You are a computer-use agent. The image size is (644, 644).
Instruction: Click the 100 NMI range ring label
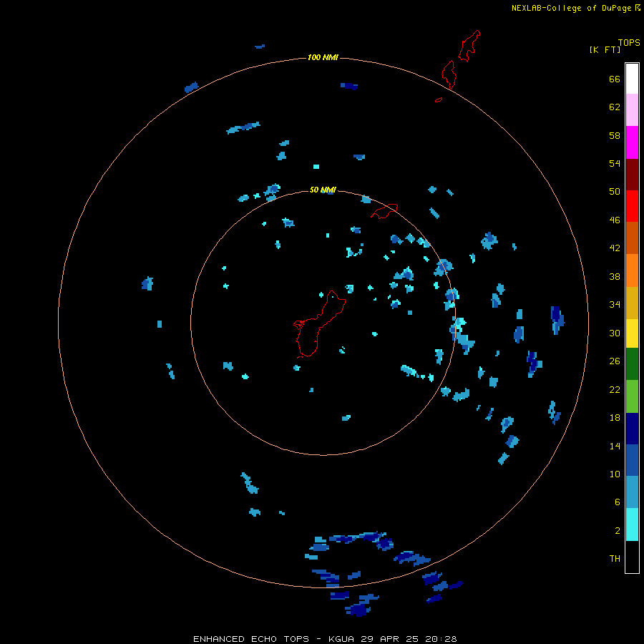323,57
